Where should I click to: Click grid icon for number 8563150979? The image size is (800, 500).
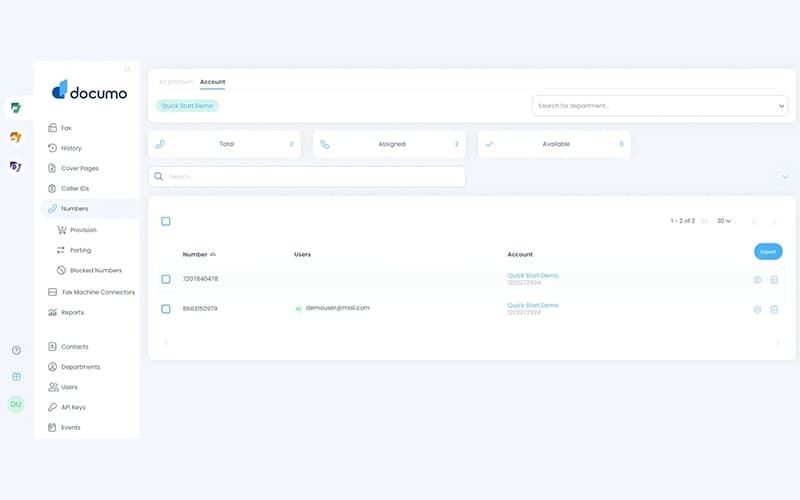point(774,309)
